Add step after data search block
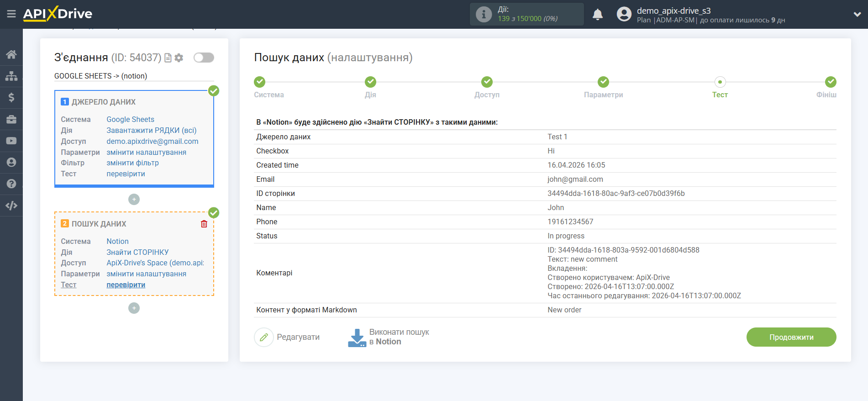This screenshot has width=868, height=401. pyautogui.click(x=134, y=308)
